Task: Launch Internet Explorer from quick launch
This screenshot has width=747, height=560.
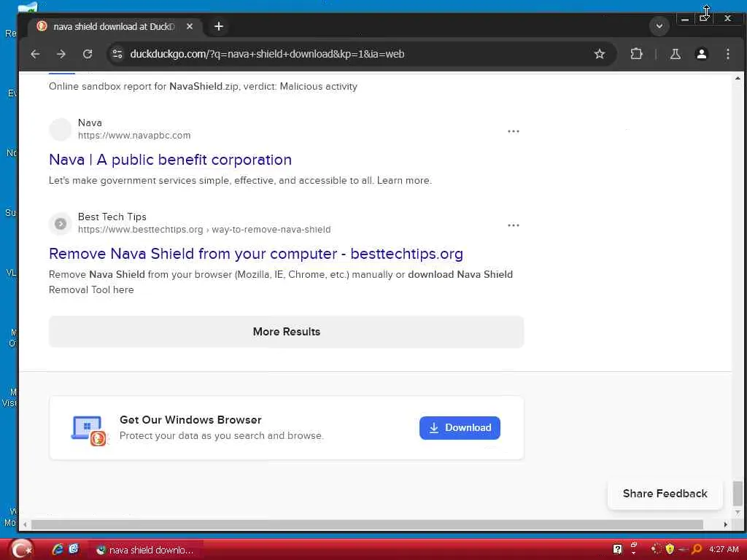Action: click(58, 549)
